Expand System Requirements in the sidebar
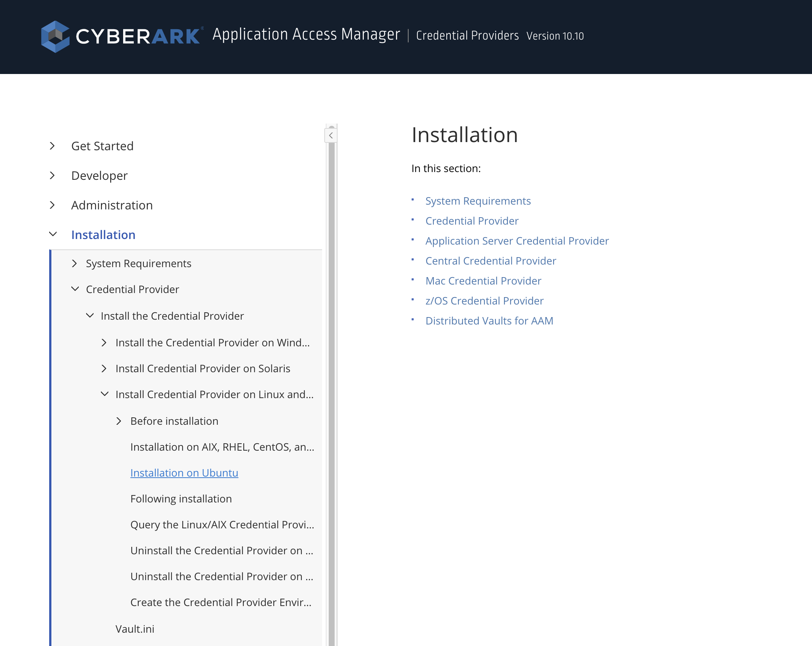The width and height of the screenshot is (812, 646). click(x=74, y=263)
